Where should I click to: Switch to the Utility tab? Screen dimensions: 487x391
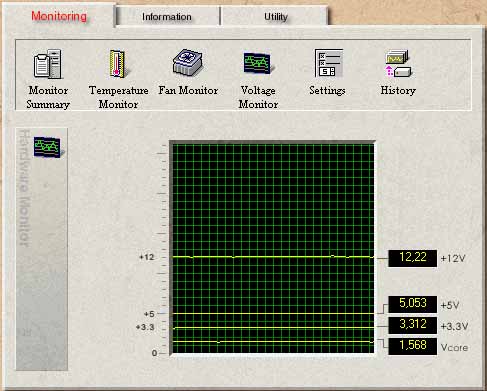276,17
